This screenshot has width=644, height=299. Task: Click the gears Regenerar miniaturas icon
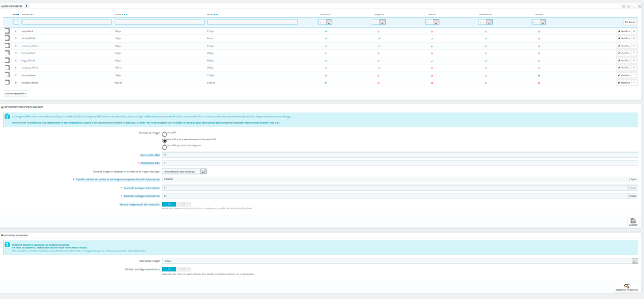[x=627, y=285]
